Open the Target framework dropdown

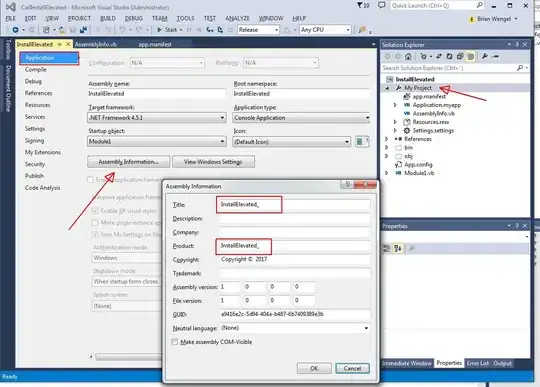click(x=157, y=118)
